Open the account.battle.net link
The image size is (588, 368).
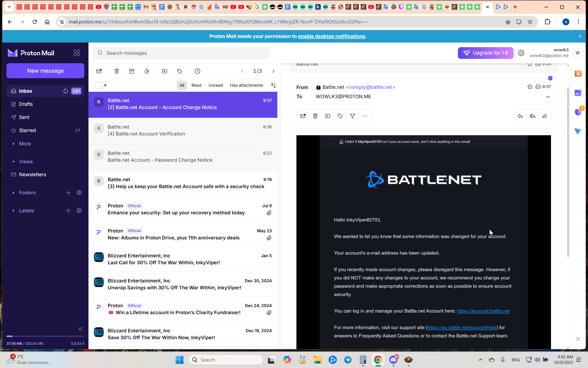coord(483,311)
